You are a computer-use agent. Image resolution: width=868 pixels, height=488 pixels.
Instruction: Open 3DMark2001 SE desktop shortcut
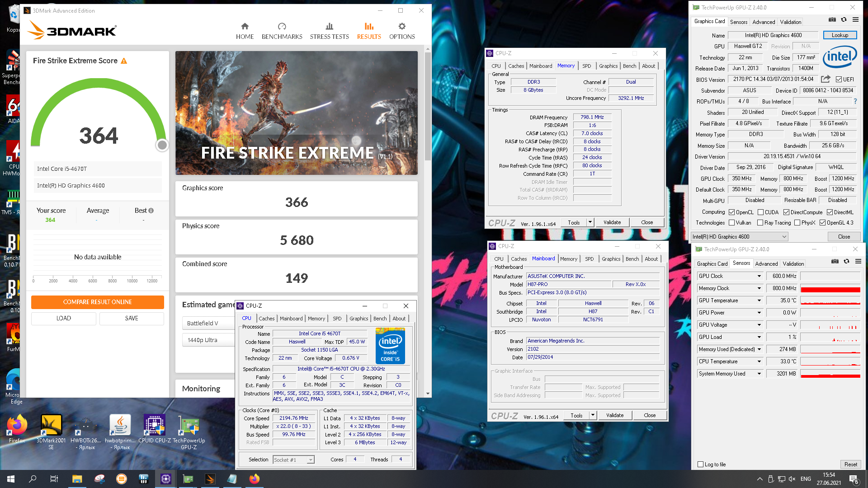[51, 432]
